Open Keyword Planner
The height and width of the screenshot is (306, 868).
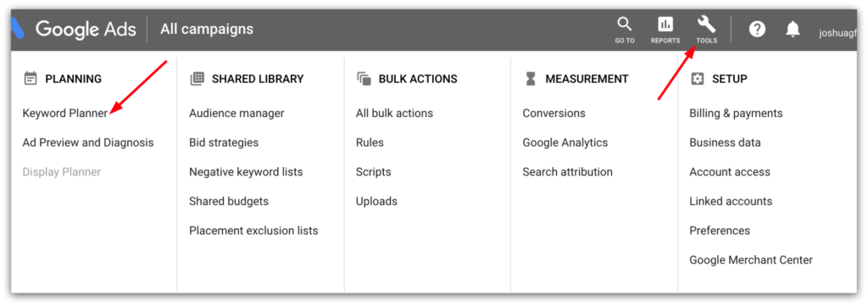(64, 114)
